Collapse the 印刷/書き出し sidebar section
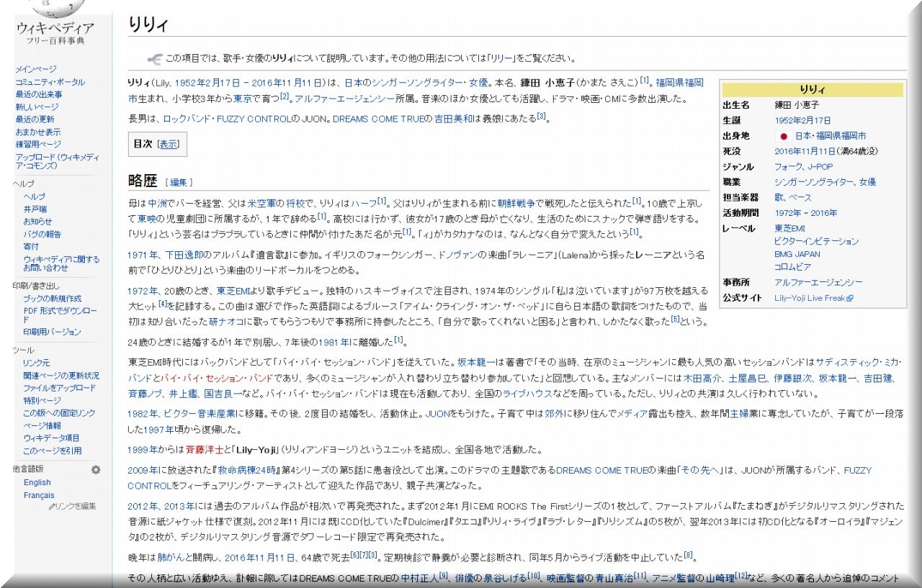The width and height of the screenshot is (922, 588). pos(36,286)
